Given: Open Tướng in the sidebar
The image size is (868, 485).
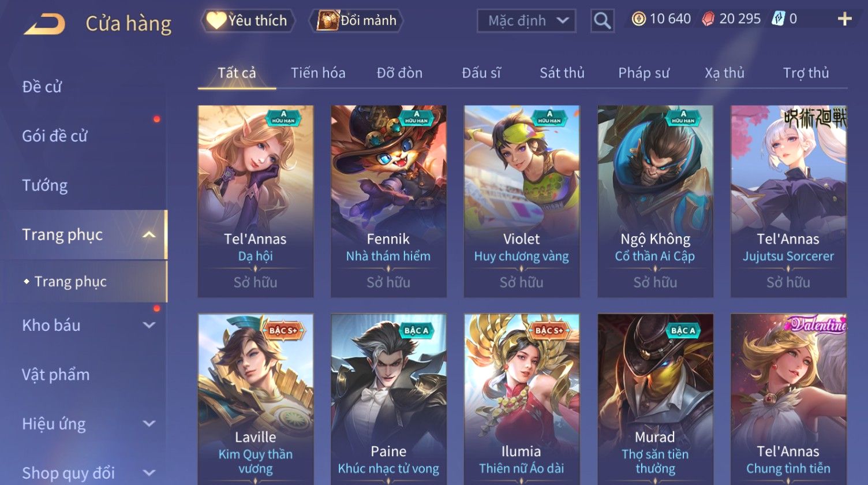Looking at the screenshot, I should point(45,185).
